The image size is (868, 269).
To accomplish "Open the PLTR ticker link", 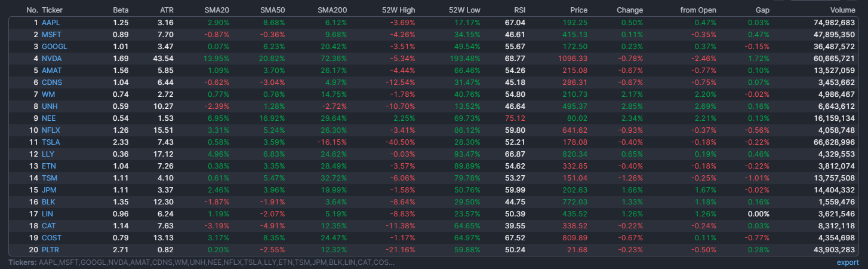I will [51, 249].
